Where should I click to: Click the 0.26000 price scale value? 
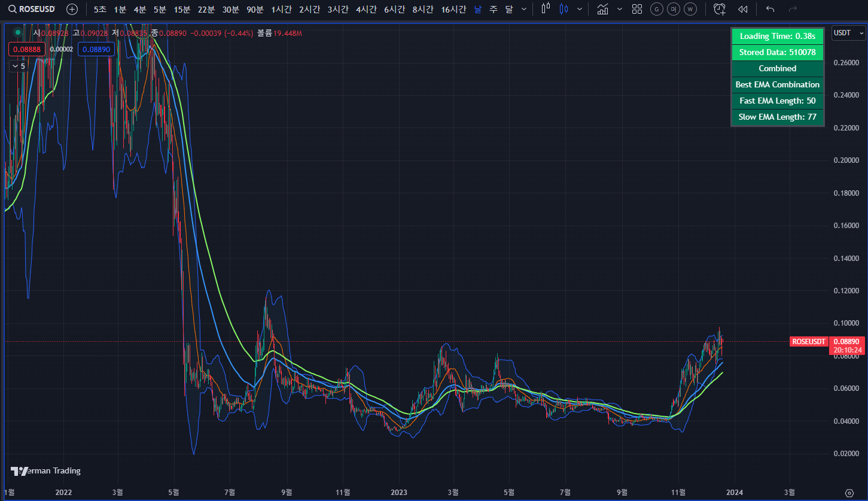(x=846, y=63)
